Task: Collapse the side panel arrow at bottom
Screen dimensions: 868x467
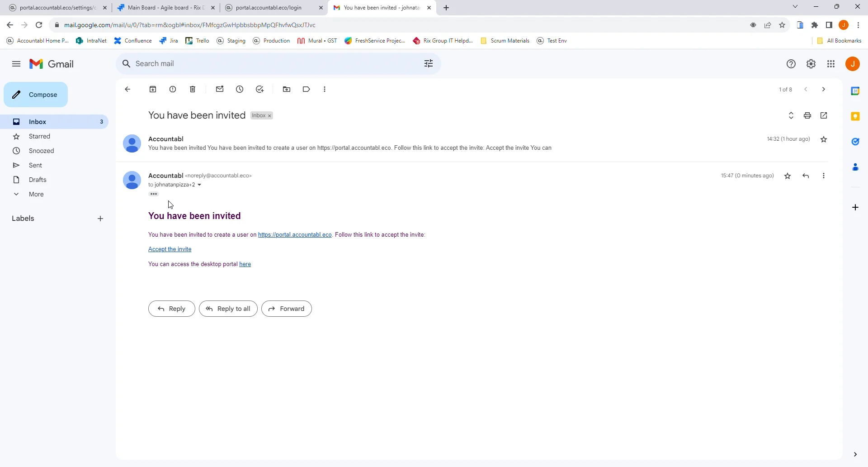Action: (855, 455)
